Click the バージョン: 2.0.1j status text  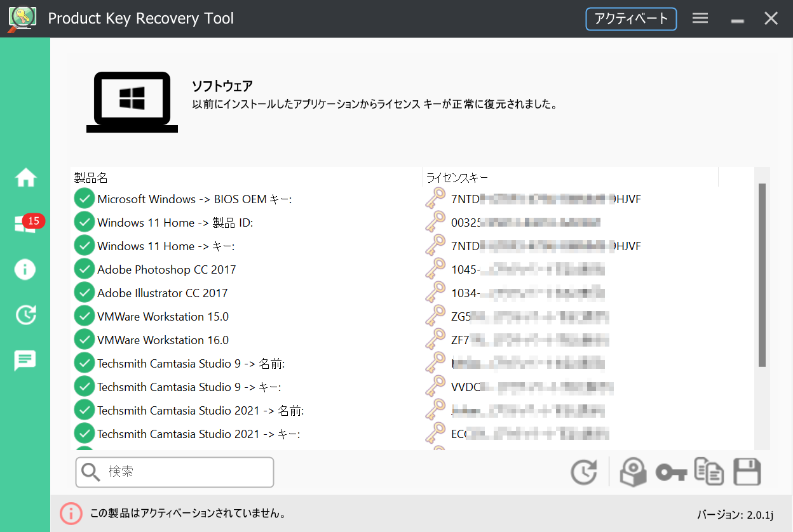[x=735, y=514]
